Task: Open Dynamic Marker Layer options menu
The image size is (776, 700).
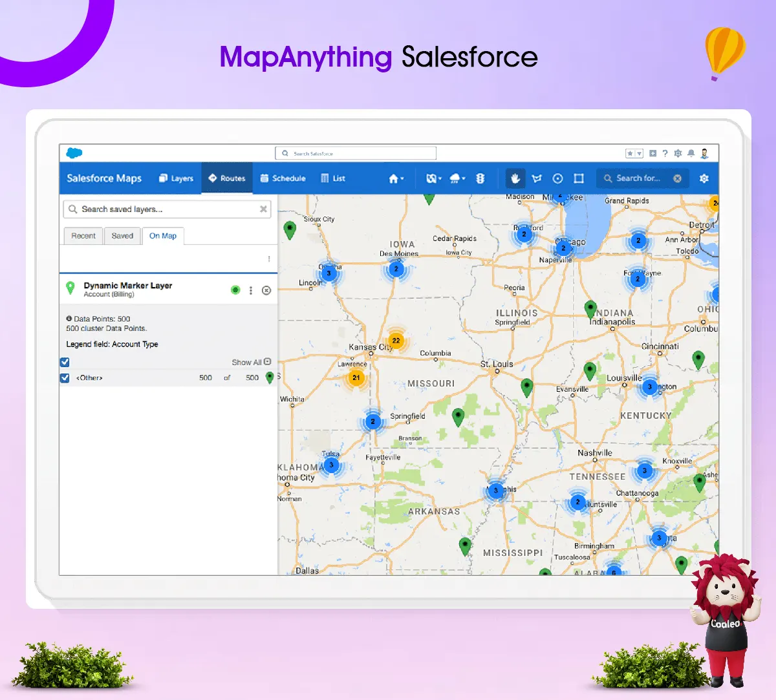Action: coord(251,290)
